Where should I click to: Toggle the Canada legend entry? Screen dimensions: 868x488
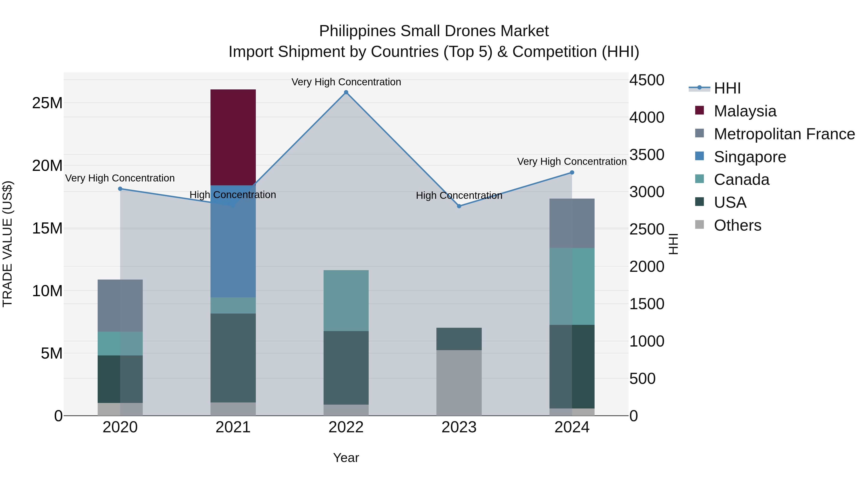coord(732,180)
